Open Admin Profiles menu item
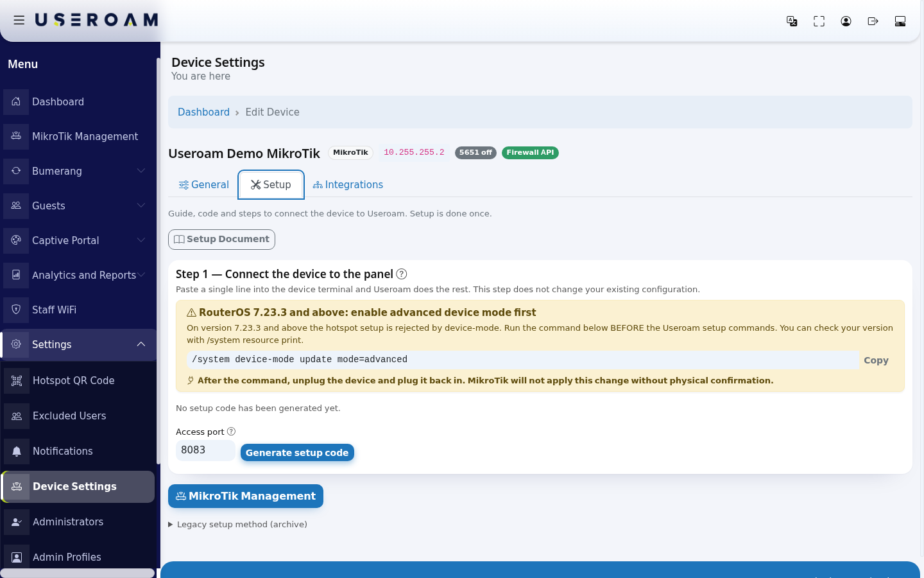This screenshot has height=578, width=924. 78,557
